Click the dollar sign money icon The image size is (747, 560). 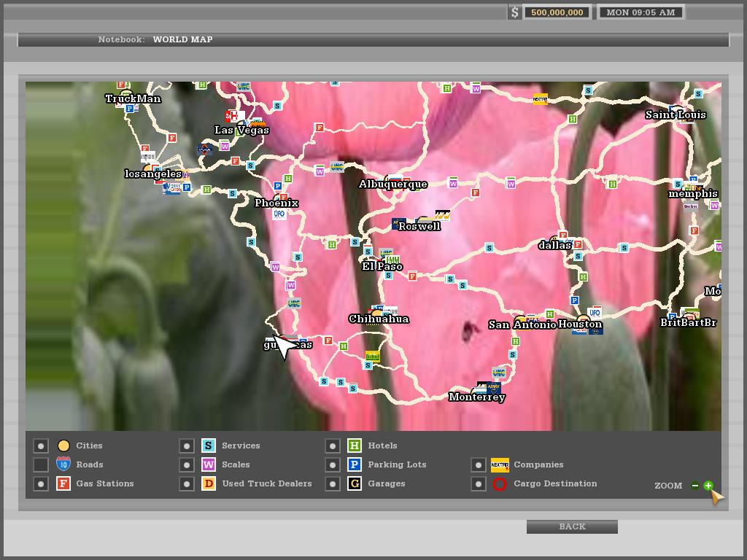tap(515, 12)
